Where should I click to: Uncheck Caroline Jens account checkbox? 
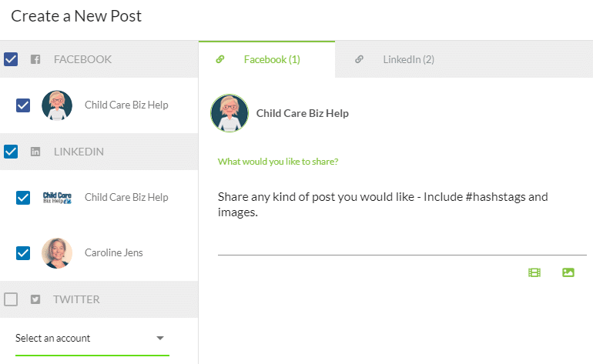pyautogui.click(x=23, y=253)
